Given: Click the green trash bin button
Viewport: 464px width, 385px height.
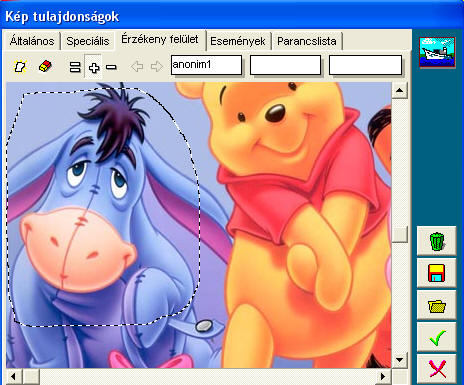Looking at the screenshot, I should pyautogui.click(x=437, y=241).
